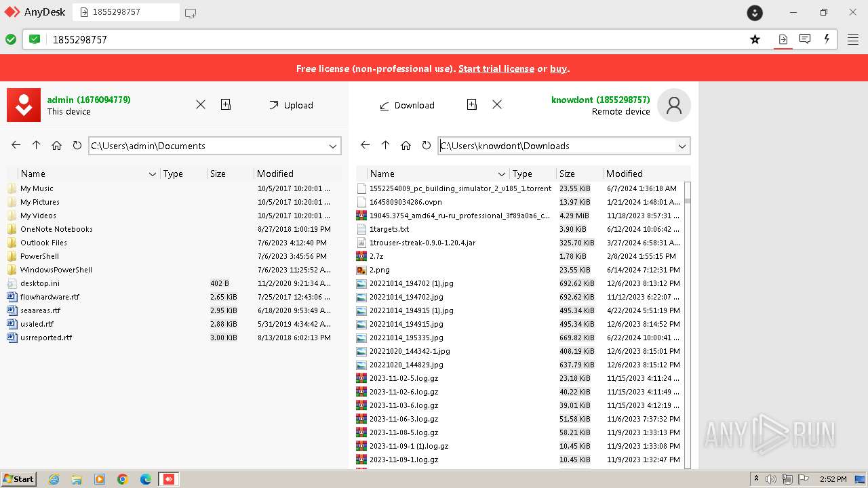Switch to the 1855298757 session tab
Viewport: 868px width, 488px height.
[126, 12]
